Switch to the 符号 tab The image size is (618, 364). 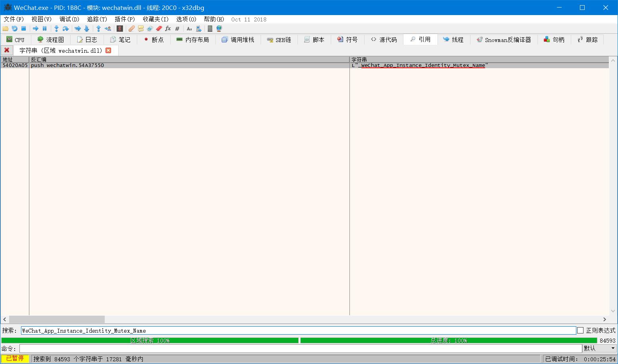[x=348, y=40]
